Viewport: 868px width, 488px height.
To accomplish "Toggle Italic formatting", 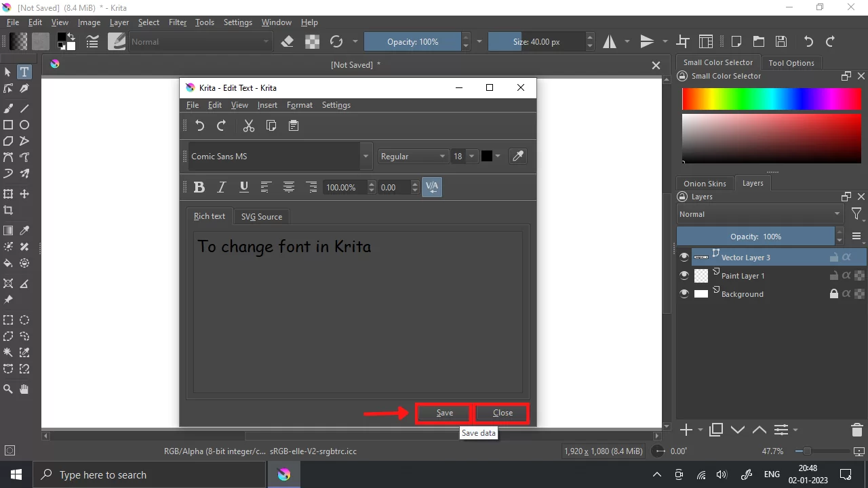I will tap(221, 187).
